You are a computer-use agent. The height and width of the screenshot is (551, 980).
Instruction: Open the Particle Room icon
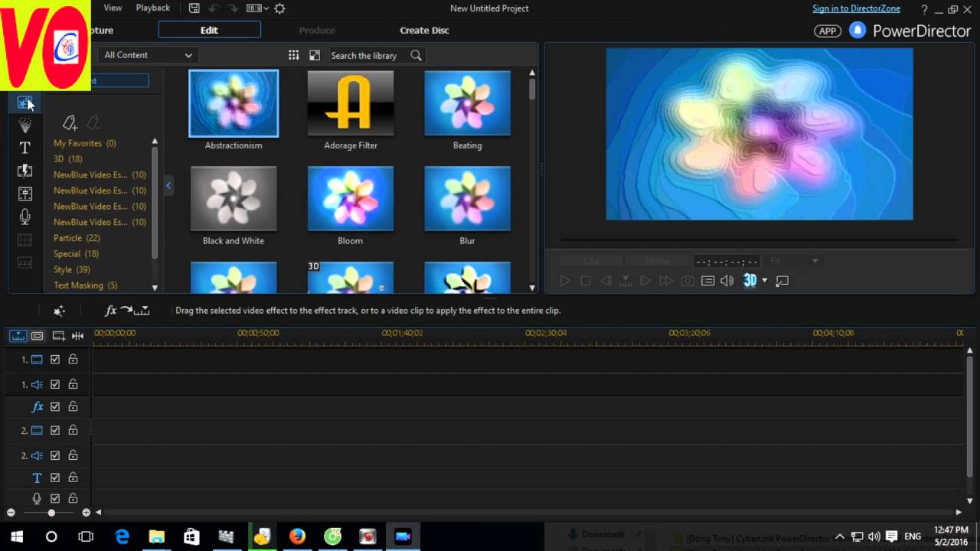pyautogui.click(x=24, y=126)
